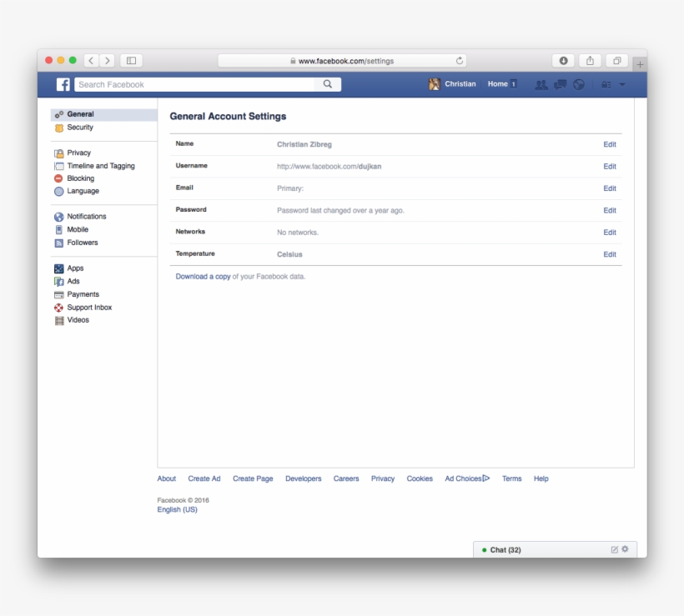Open Support Inbox
The width and height of the screenshot is (684, 616).
(89, 308)
